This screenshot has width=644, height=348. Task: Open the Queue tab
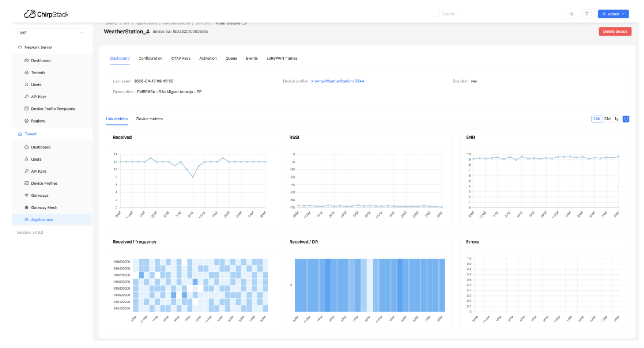[x=231, y=58]
